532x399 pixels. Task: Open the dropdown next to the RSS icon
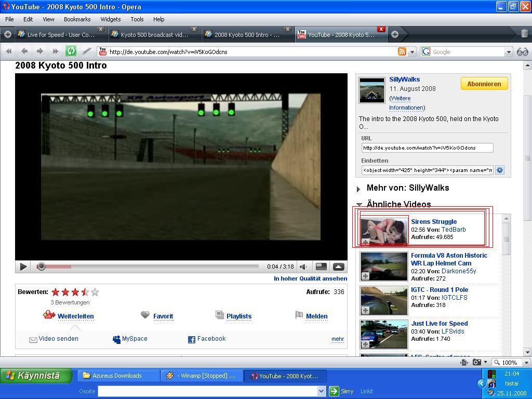(412, 52)
